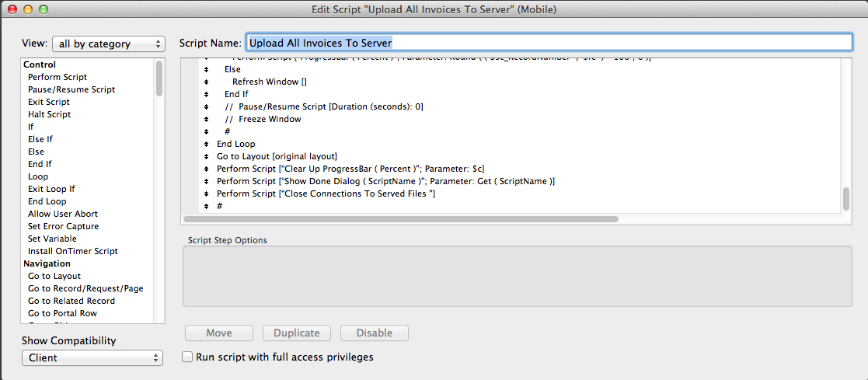Open the Show Compatibility Client dropdown
Image resolution: width=868 pixels, height=380 pixels.
click(x=92, y=358)
